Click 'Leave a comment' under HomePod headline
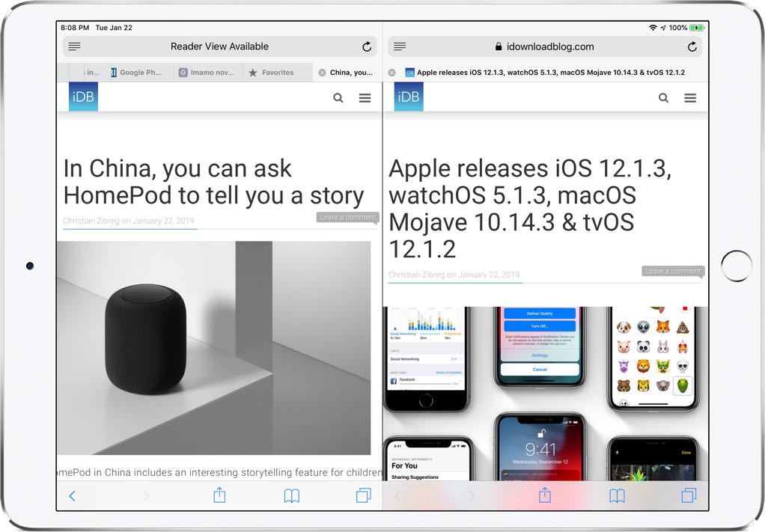 pos(347,217)
